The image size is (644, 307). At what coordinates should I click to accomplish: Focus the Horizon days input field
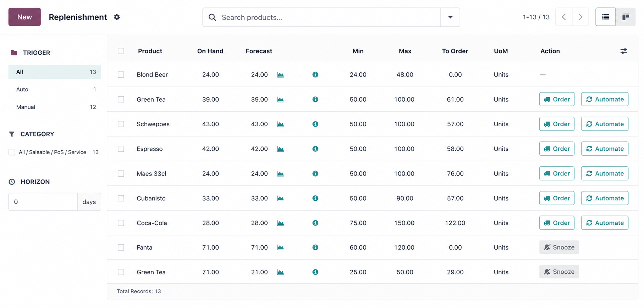[x=43, y=202]
